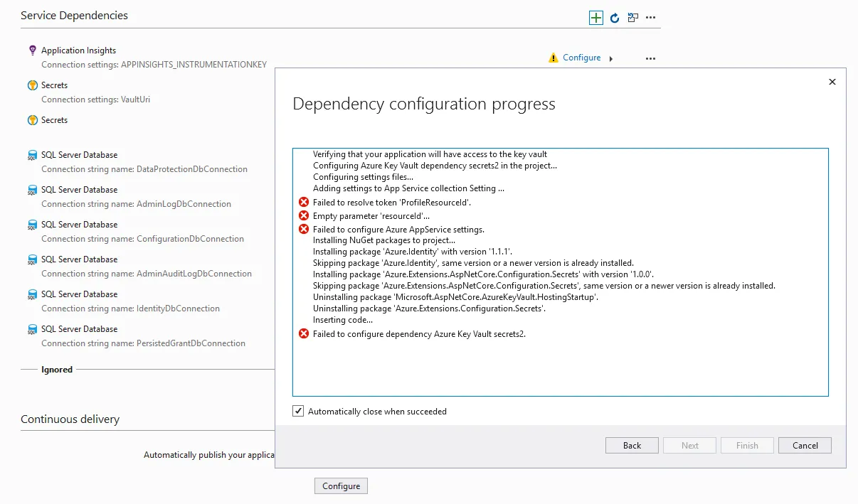Click the green plus add dependency icon

tap(596, 18)
